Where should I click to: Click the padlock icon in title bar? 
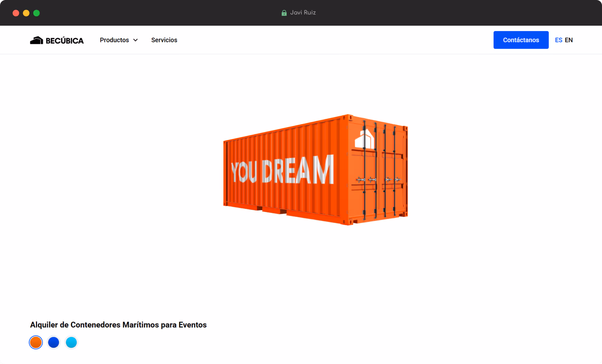tap(284, 13)
